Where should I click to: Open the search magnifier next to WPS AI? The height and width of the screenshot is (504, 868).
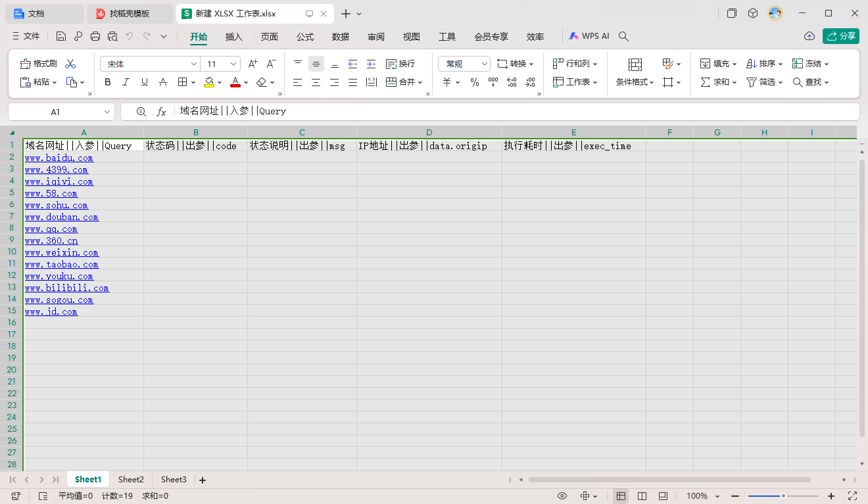click(624, 37)
